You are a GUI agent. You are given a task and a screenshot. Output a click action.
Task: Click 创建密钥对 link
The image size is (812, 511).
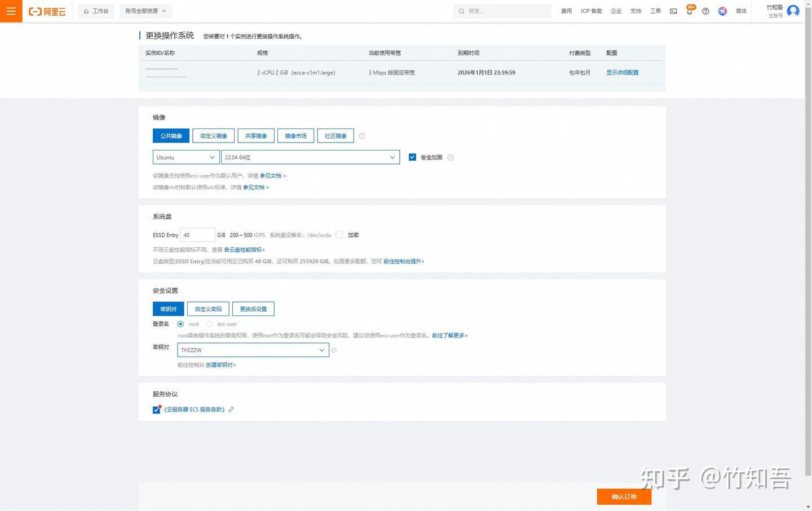click(x=220, y=365)
